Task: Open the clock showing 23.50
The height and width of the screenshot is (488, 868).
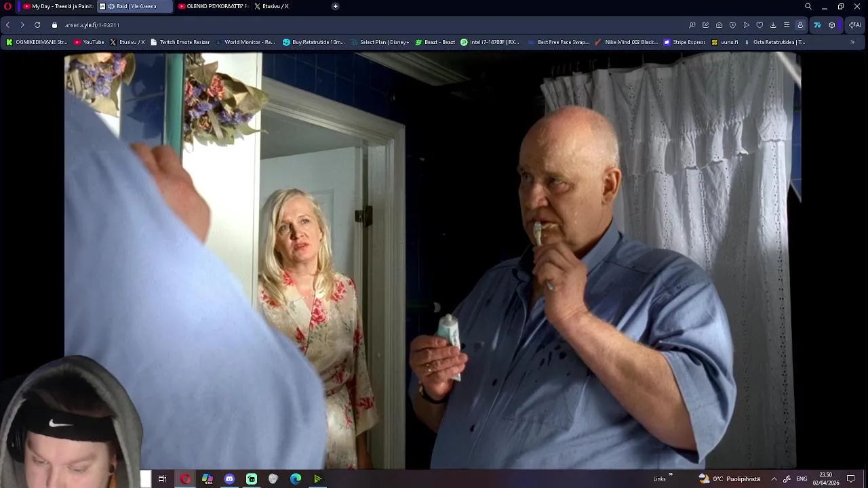Action: pyautogui.click(x=826, y=479)
